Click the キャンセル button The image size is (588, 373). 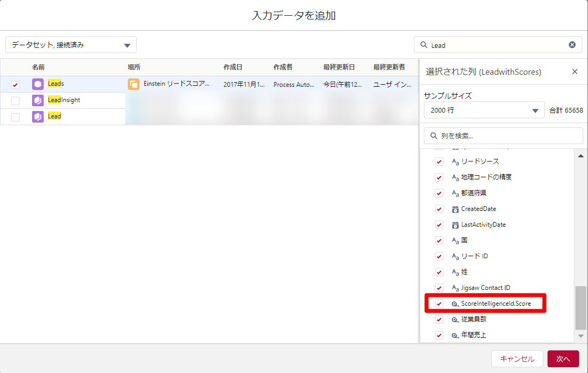517,359
